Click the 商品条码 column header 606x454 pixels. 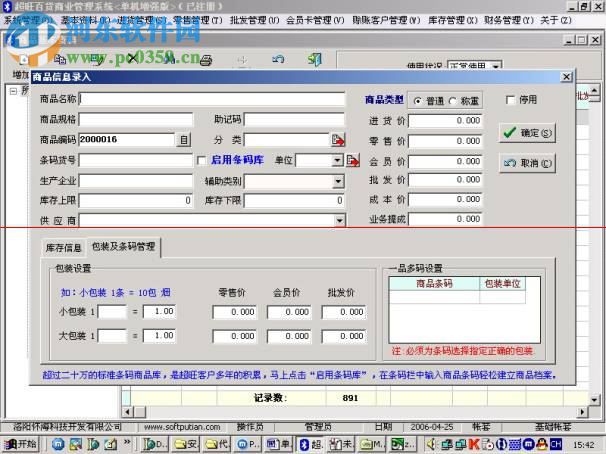[434, 284]
